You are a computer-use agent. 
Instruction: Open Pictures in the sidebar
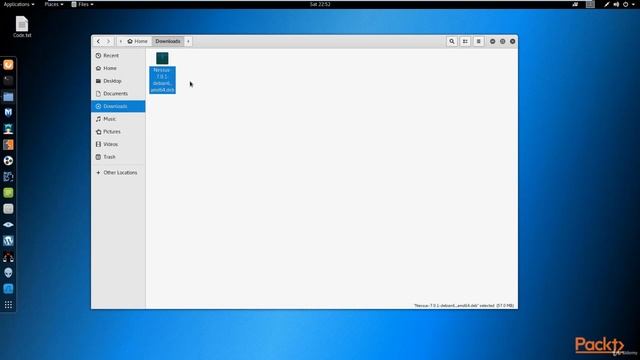118,131
